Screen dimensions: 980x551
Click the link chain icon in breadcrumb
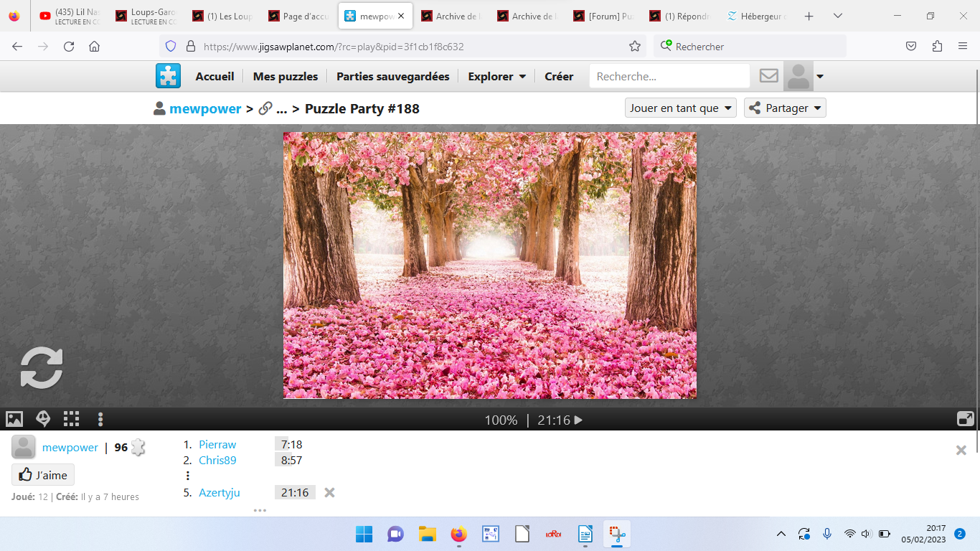[x=265, y=108]
